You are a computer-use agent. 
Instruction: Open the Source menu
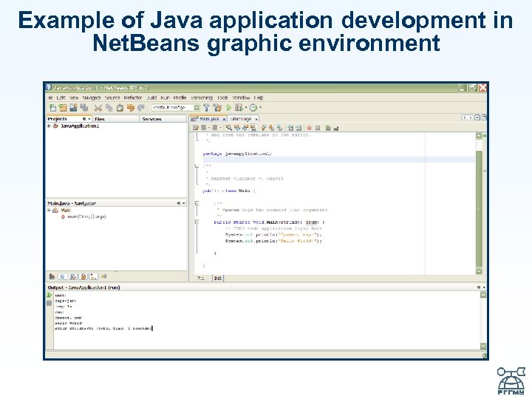click(112, 98)
